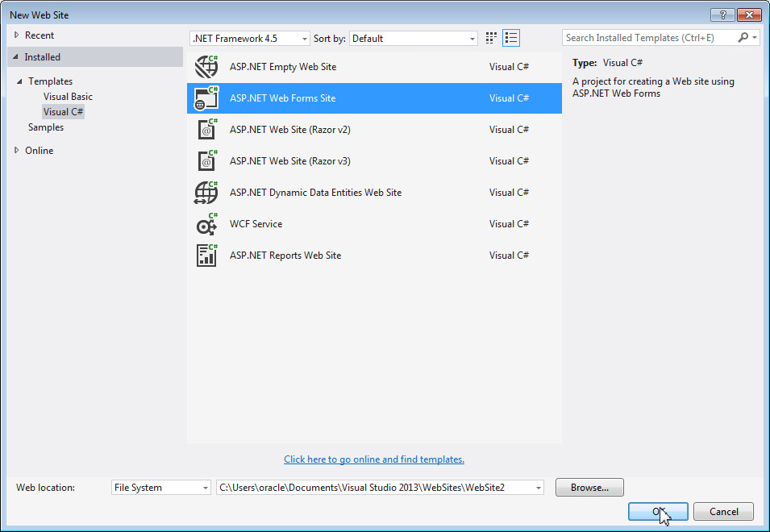The width and height of the screenshot is (770, 532).
Task: Follow the go online and find templates link
Action: tap(374, 459)
